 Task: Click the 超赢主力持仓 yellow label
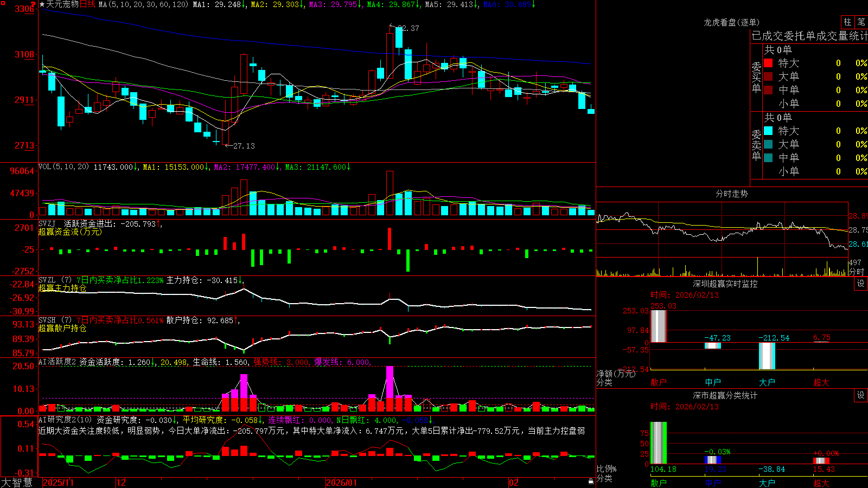pos(62,288)
